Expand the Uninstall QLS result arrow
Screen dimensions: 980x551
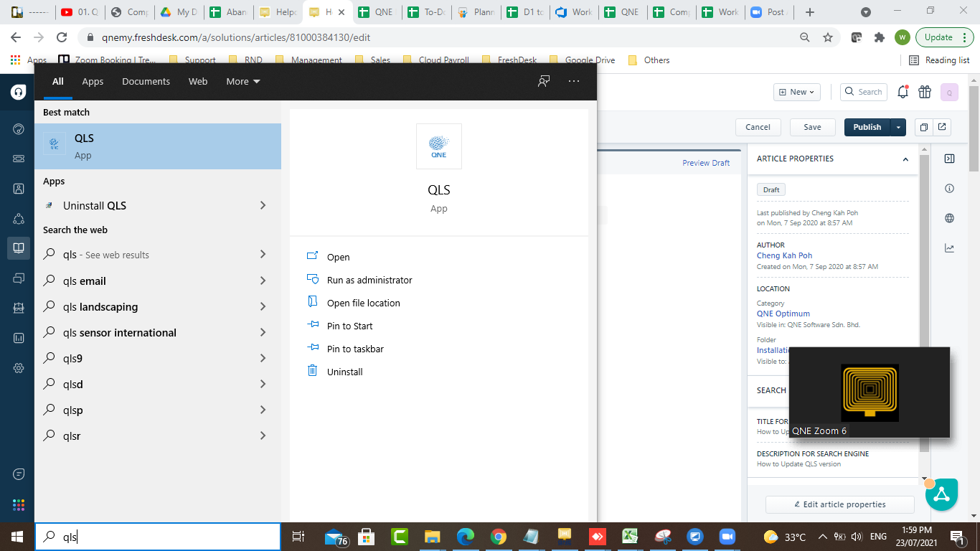coord(263,205)
